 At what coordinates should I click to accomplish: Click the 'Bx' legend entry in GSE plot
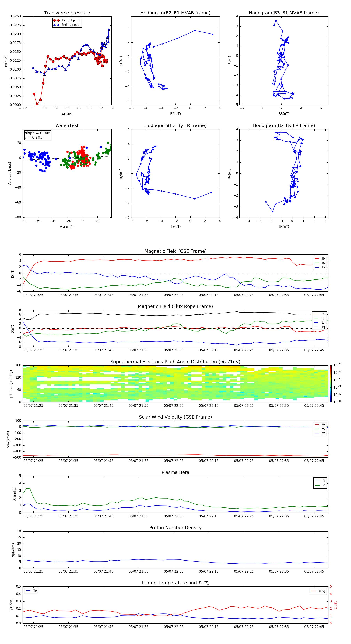tap(320, 259)
